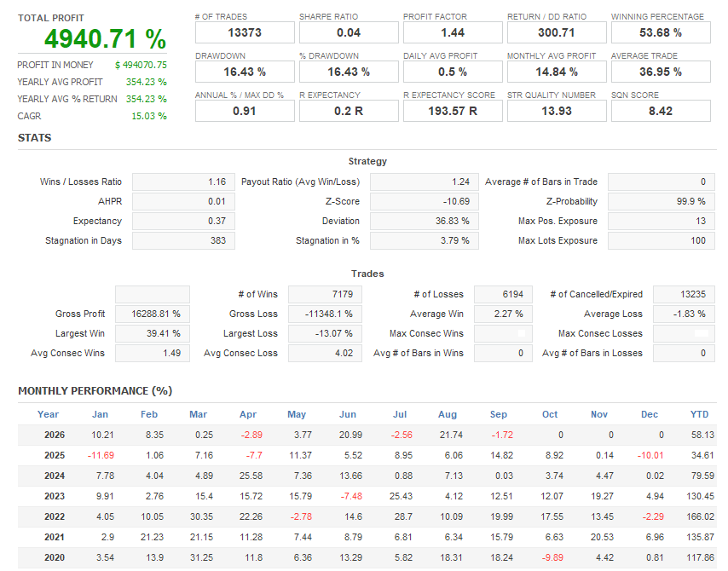Select the Profit Factor value 1.44

(453, 33)
